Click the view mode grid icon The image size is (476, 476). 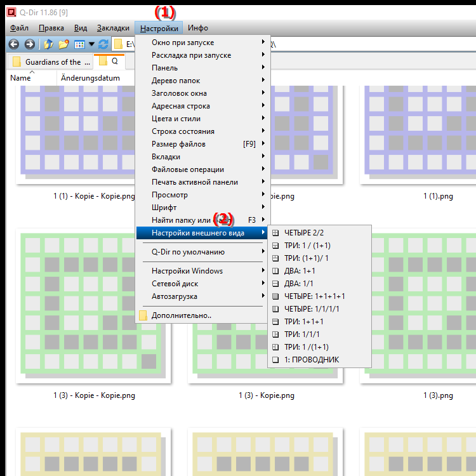[x=79, y=44]
